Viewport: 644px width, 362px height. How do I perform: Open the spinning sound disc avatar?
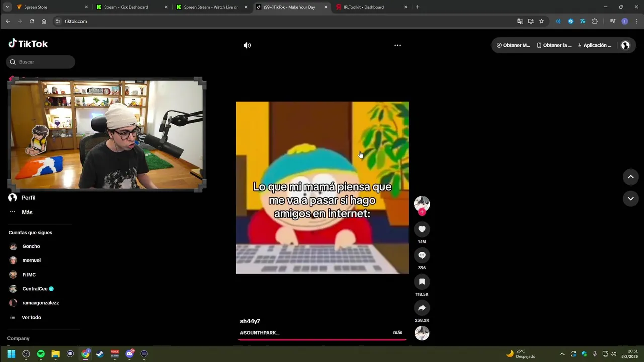[x=422, y=333]
